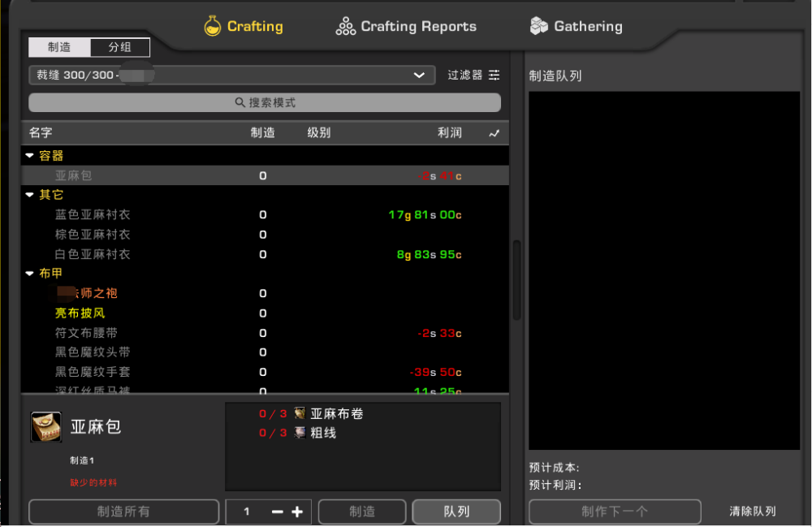Click the 粗线 material name

point(324,433)
